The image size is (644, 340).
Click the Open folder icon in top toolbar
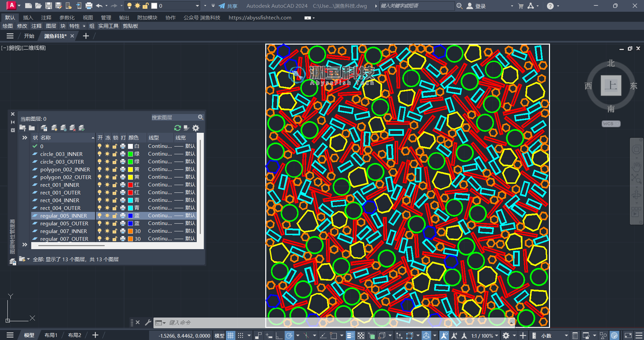click(38, 6)
